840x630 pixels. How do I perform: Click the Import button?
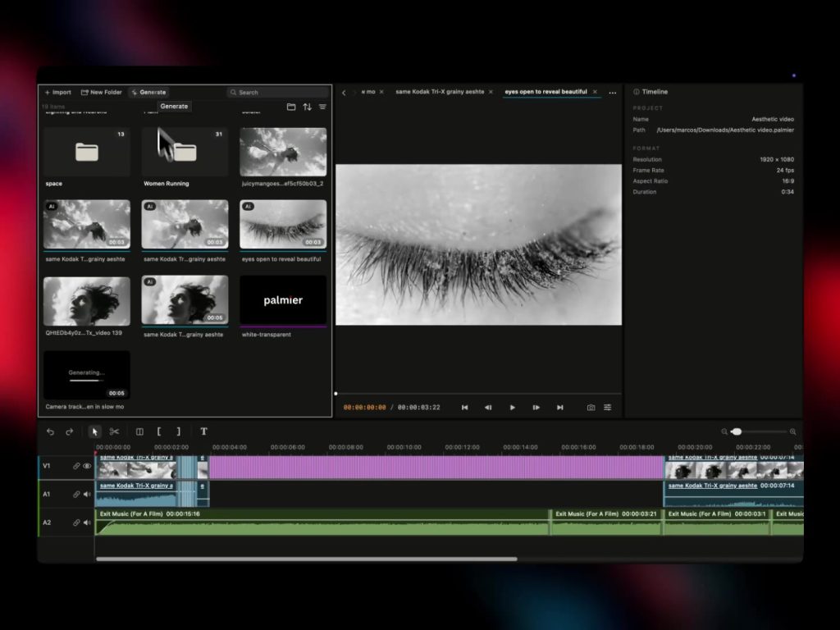pos(58,92)
